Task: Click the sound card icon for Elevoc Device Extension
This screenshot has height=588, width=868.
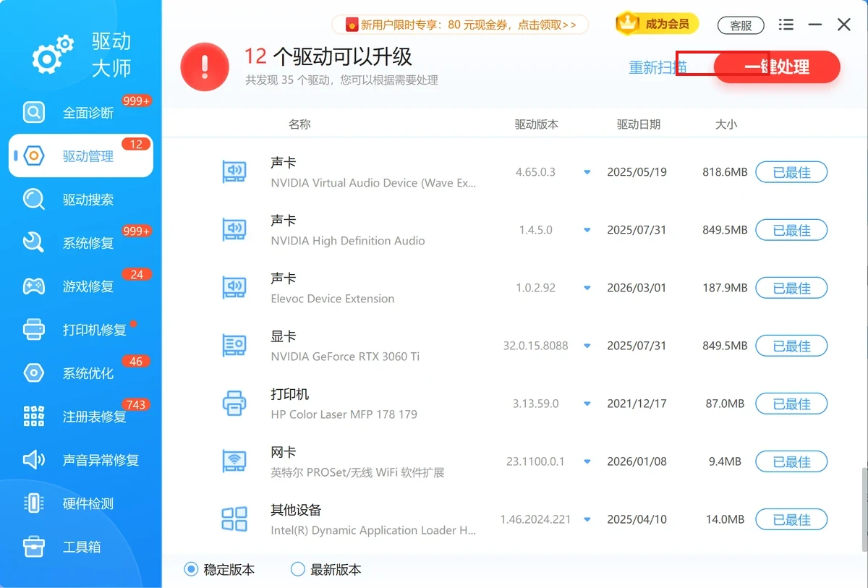Action: (x=234, y=288)
